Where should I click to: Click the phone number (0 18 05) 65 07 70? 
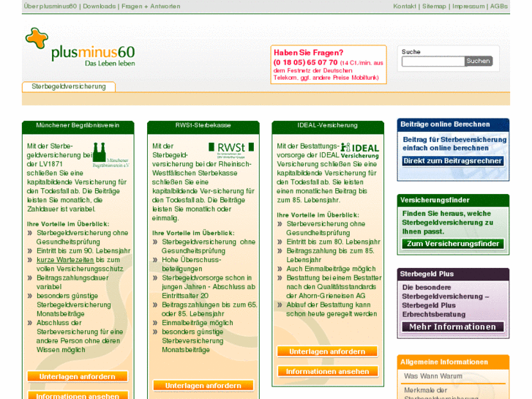tap(305, 62)
